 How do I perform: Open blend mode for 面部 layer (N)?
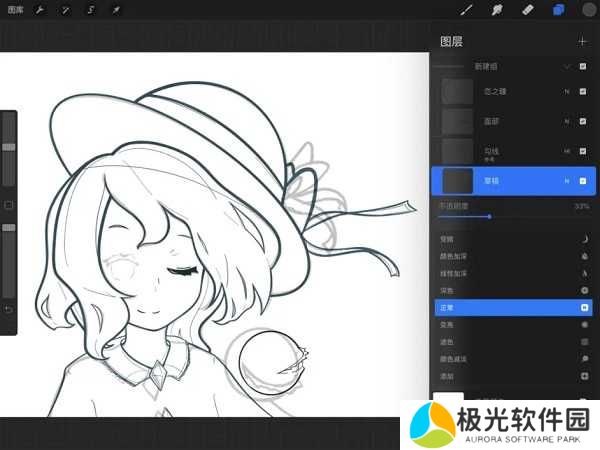tap(567, 122)
